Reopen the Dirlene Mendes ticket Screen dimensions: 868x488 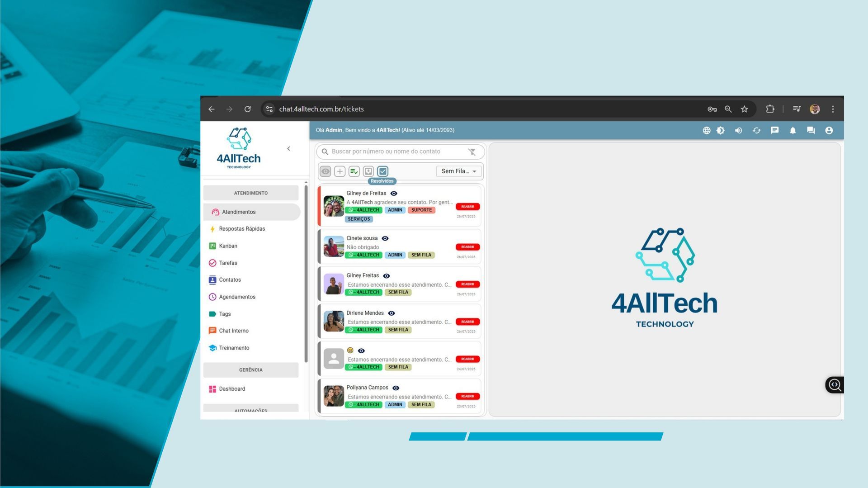[467, 322]
